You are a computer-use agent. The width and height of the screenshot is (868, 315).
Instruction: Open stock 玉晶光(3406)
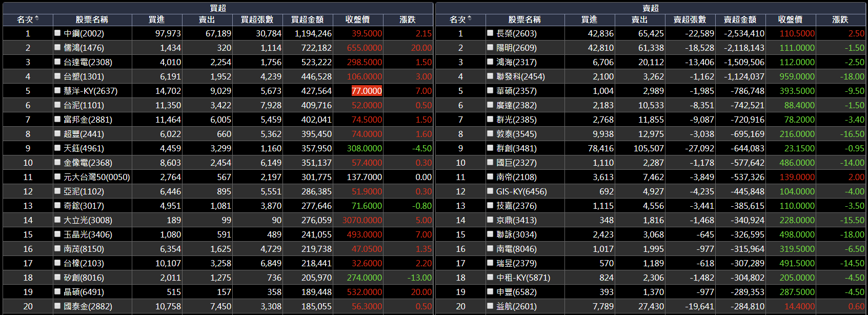pos(88,234)
